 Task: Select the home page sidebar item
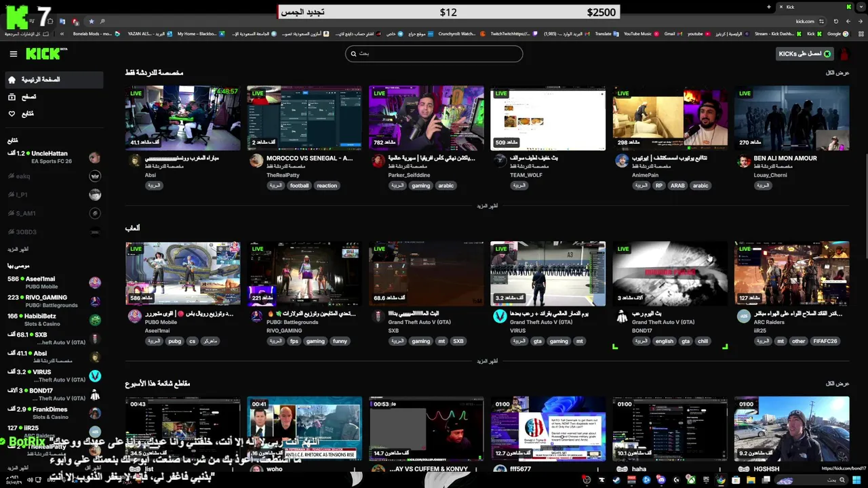[53, 79]
